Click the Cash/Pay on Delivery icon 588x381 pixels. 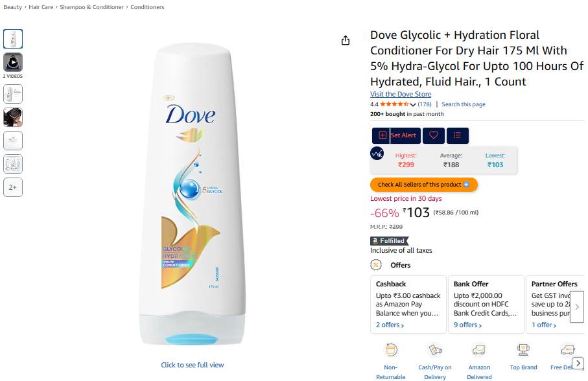(x=435, y=350)
